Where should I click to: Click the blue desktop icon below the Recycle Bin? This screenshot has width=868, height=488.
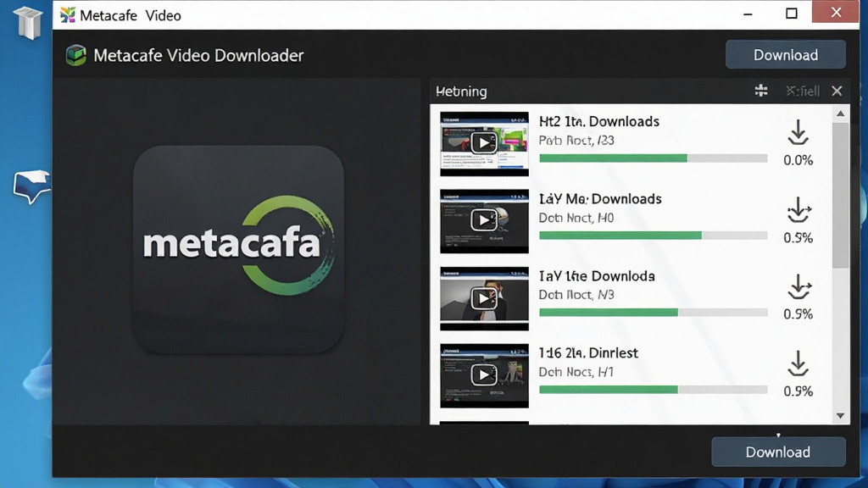point(31,186)
